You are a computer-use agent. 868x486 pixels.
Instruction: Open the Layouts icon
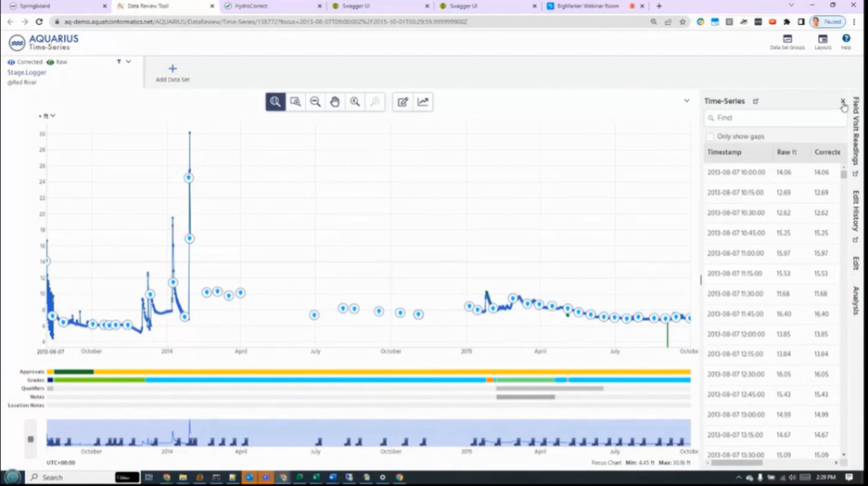[823, 42]
